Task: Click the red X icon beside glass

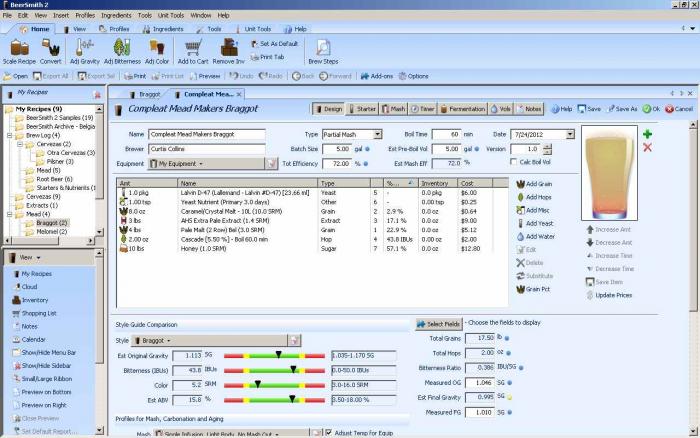Action: 647,147
